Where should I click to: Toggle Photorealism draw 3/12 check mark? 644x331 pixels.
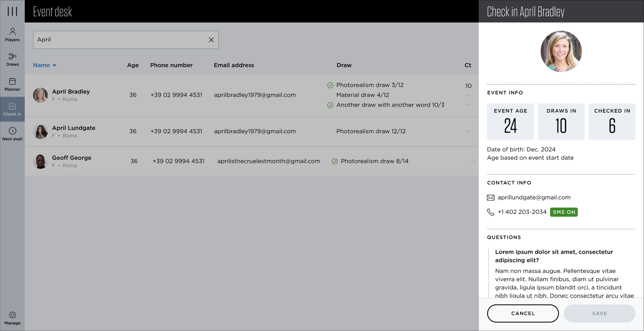pyautogui.click(x=330, y=85)
